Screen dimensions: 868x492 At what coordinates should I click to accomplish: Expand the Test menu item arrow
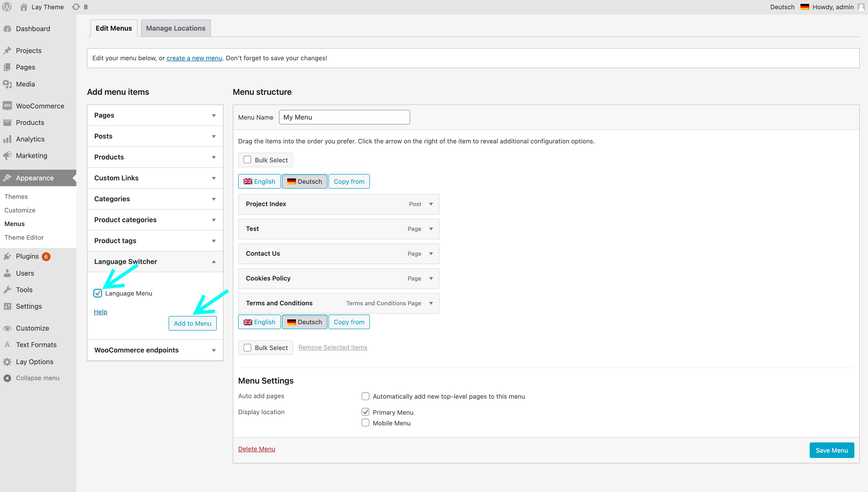(x=431, y=229)
